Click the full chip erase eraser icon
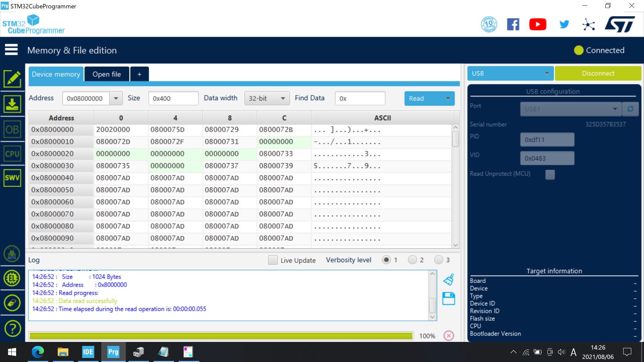Screen dimensions: 644x362 point(12,303)
